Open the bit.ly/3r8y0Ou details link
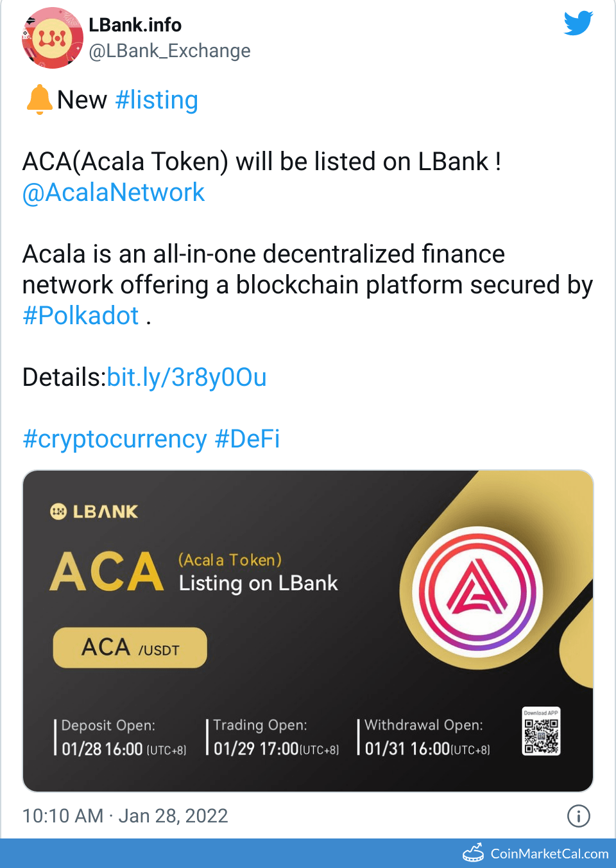 tap(187, 378)
